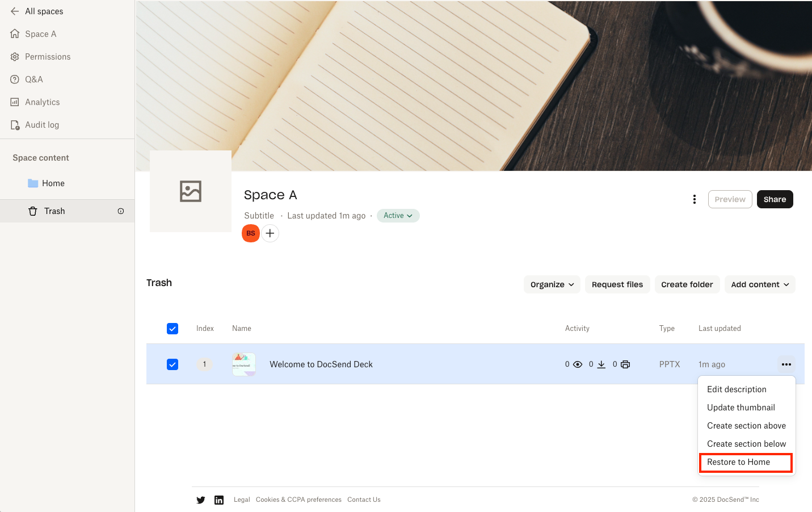
Task: Click the Twitter icon in footer
Action: 201,500
